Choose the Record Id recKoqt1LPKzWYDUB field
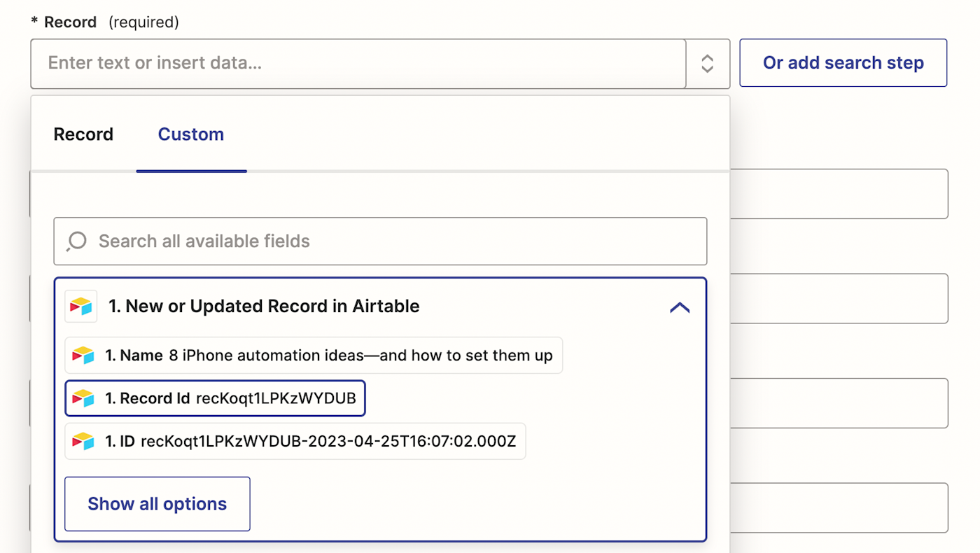 215,398
